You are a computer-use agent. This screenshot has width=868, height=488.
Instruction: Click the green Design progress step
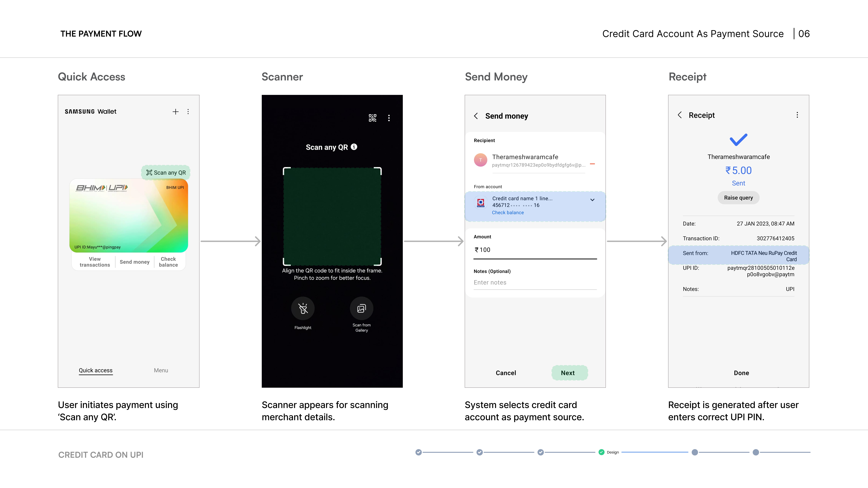(601, 452)
